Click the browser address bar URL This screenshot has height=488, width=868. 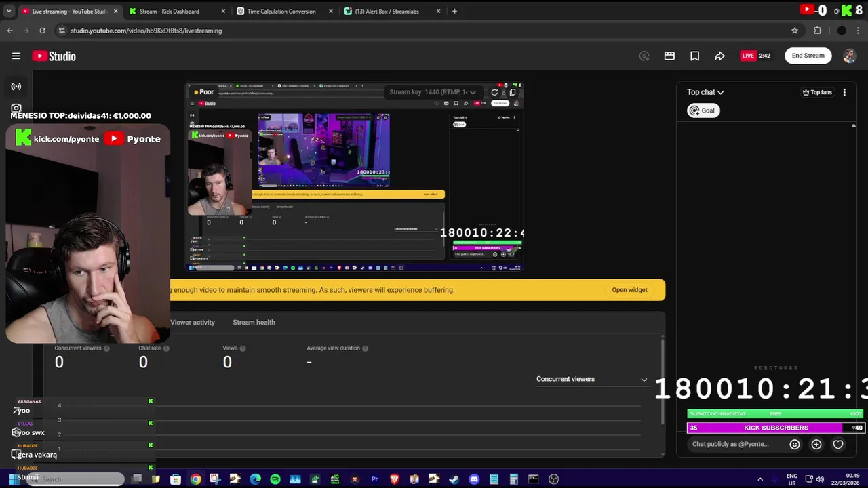(x=146, y=30)
